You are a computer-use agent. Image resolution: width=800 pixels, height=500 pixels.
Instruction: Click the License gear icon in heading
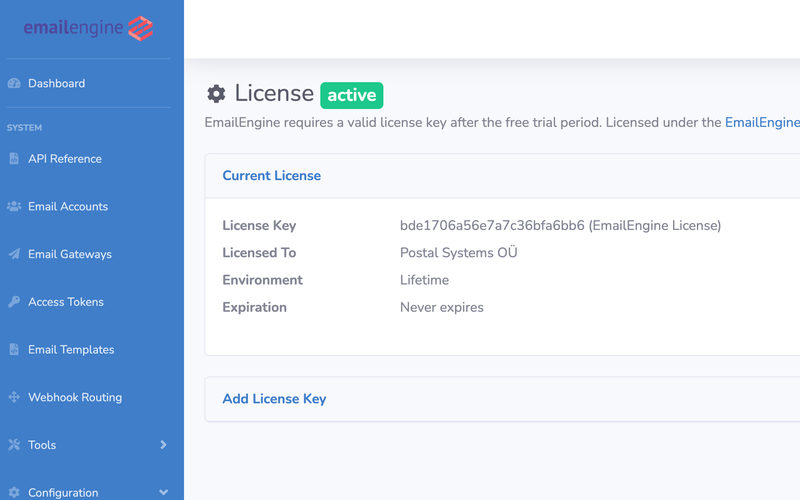click(216, 94)
